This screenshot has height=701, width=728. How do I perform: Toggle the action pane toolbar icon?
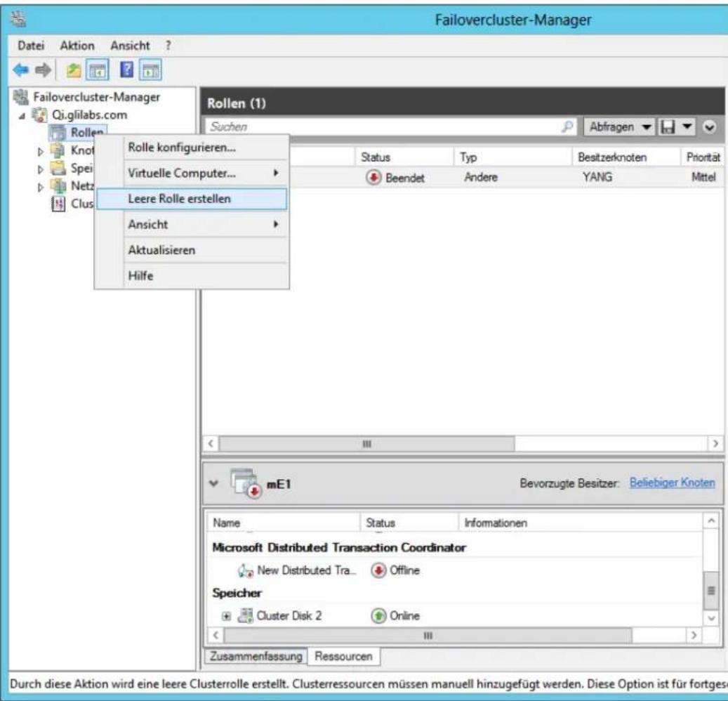pos(152,71)
